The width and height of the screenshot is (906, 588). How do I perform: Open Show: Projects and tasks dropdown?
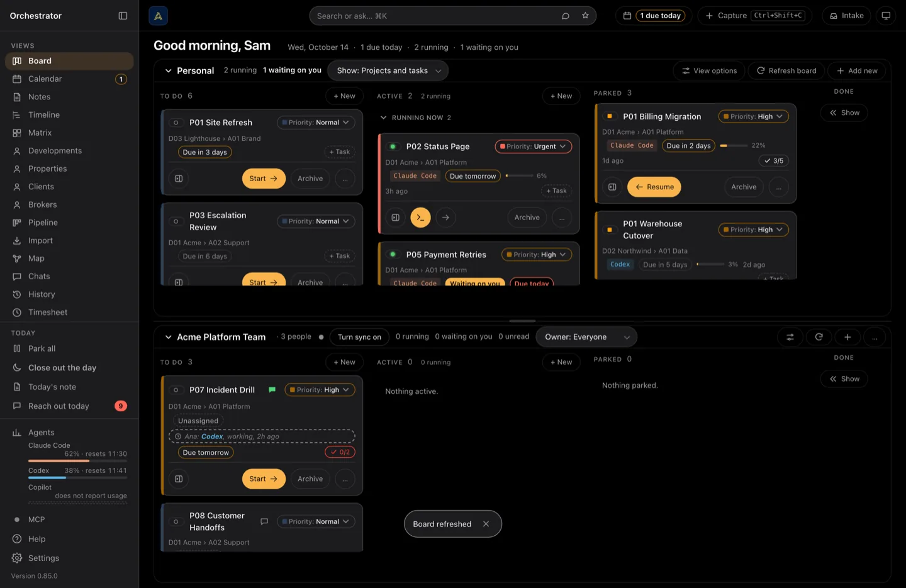388,70
